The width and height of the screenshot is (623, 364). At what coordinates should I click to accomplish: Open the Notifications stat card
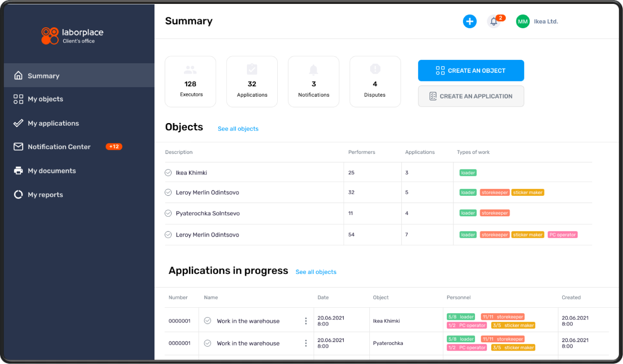tap(314, 81)
